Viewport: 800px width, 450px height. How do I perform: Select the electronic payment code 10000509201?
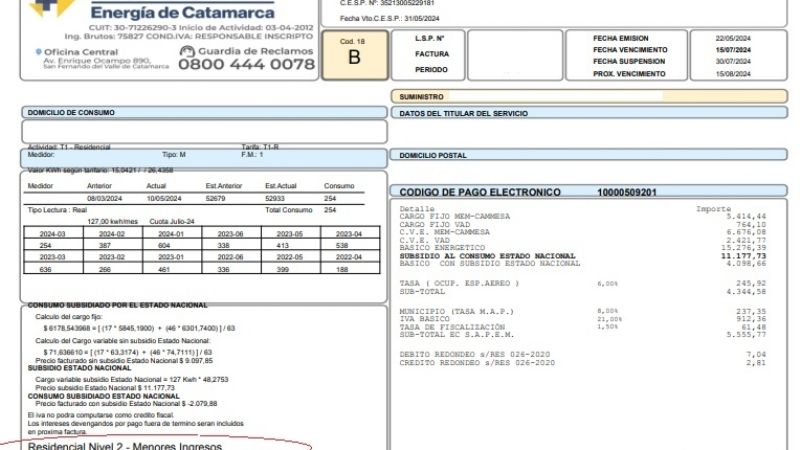coord(627,192)
